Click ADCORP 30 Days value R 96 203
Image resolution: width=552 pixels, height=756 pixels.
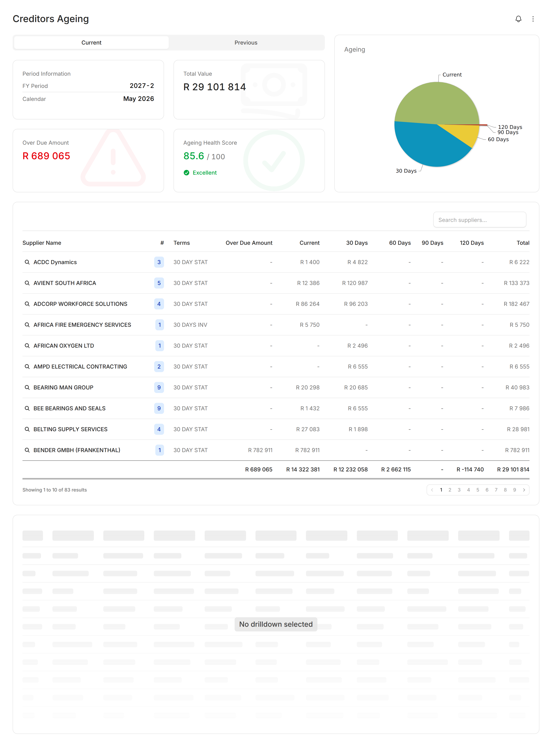tap(356, 304)
